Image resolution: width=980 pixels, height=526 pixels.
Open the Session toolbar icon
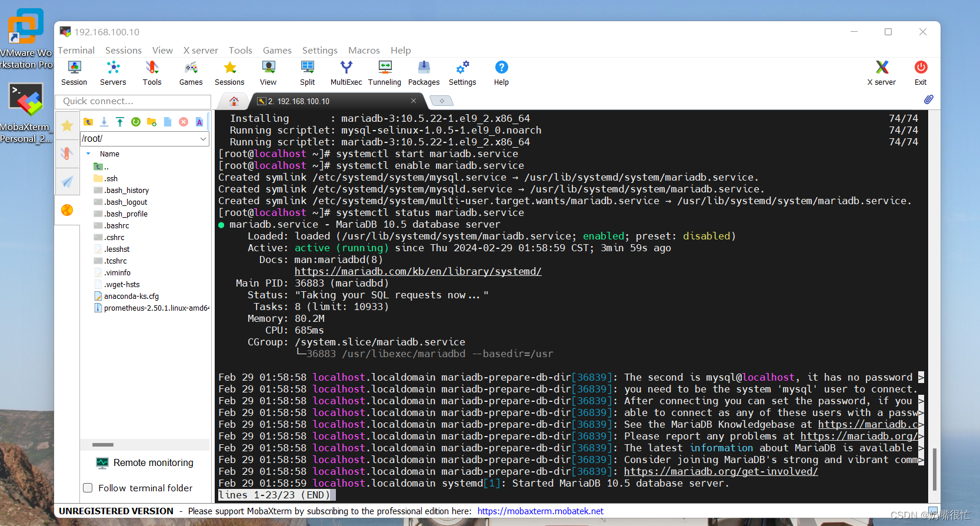pos(74,73)
